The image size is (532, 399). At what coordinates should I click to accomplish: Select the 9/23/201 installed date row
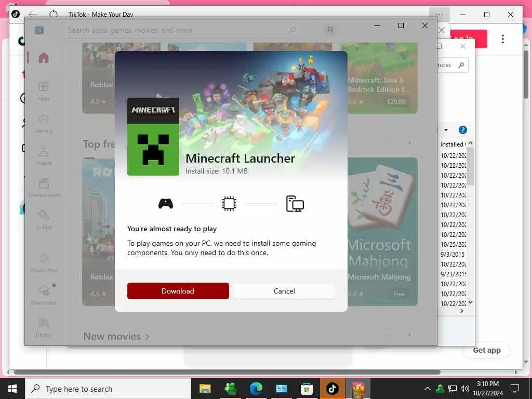[453, 274]
